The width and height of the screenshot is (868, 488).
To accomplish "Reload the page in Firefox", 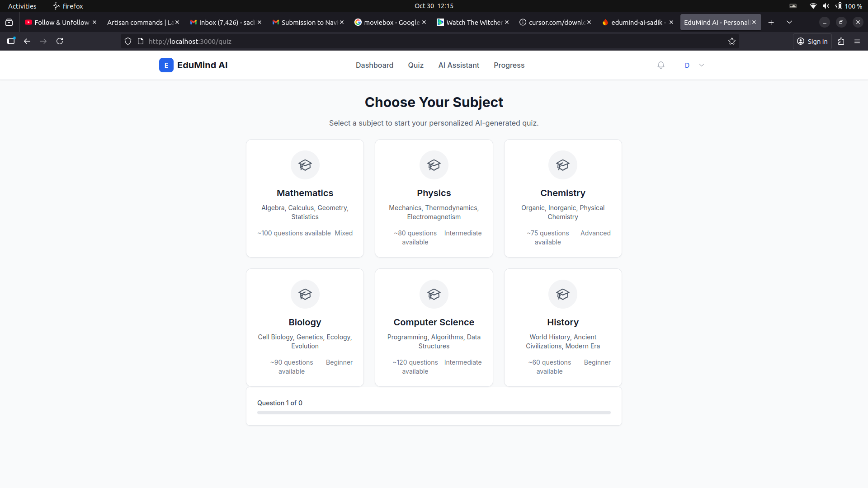I will click(x=60, y=41).
